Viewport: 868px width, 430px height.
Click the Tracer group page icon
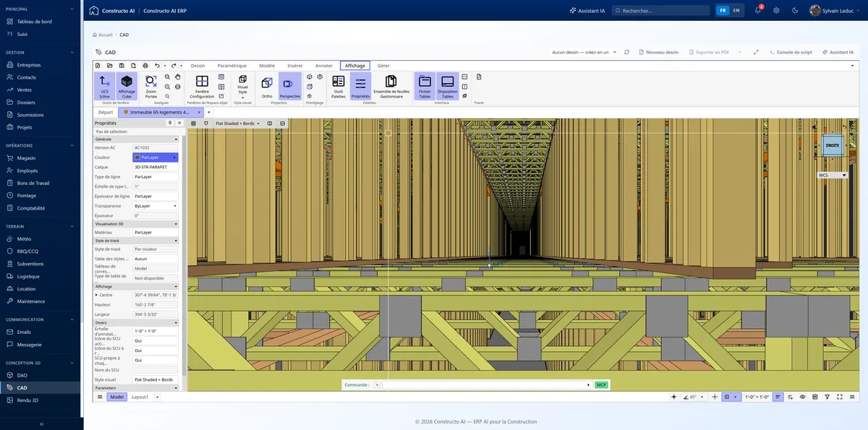(479, 77)
